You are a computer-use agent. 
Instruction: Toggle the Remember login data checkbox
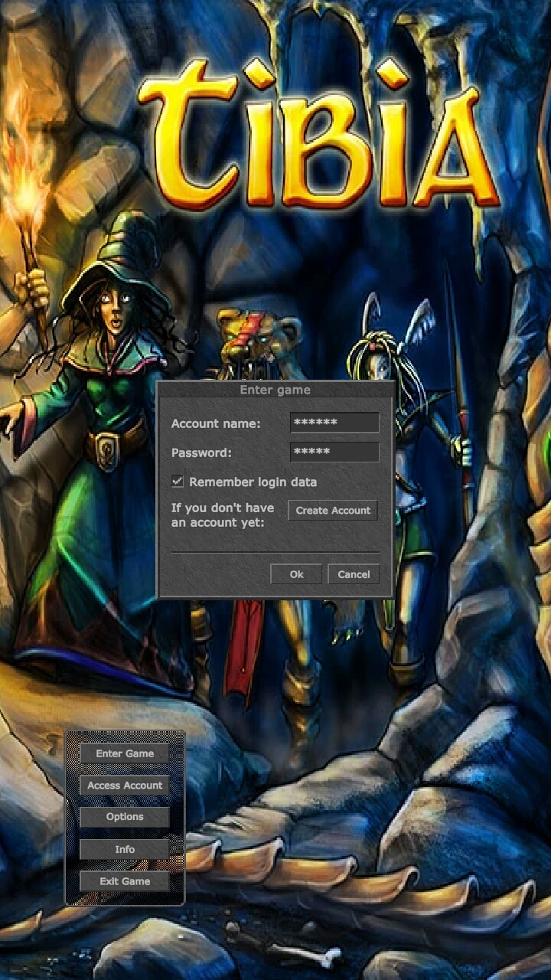point(178,482)
